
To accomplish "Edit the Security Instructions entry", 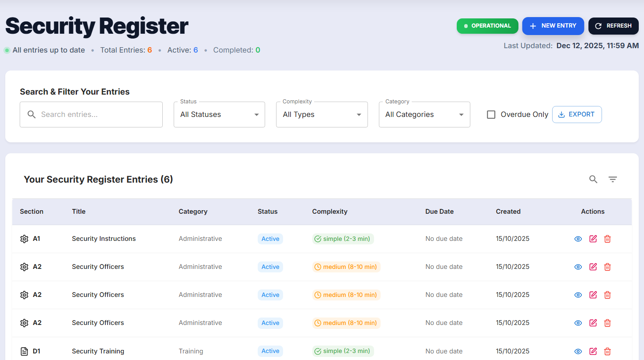I will click(x=593, y=239).
